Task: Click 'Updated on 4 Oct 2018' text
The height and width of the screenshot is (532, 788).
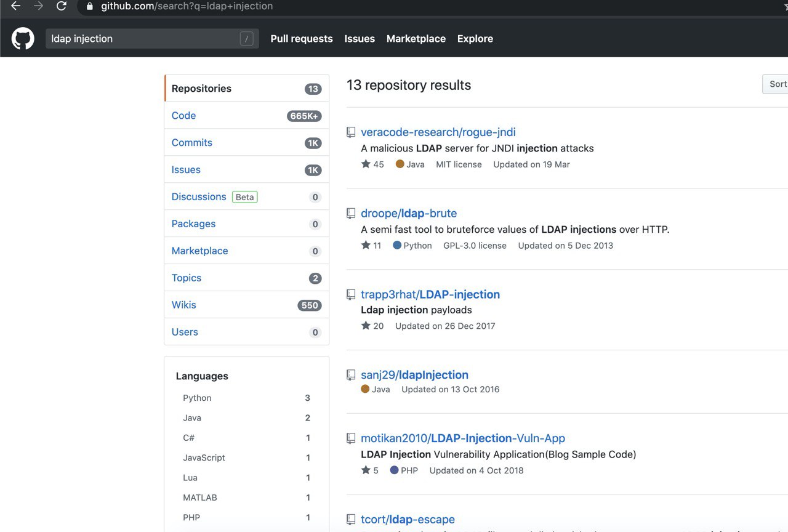Action: pos(476,470)
